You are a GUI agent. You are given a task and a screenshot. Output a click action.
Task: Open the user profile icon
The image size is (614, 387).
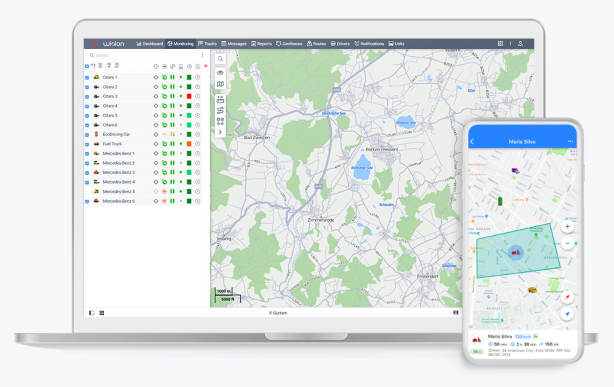520,43
